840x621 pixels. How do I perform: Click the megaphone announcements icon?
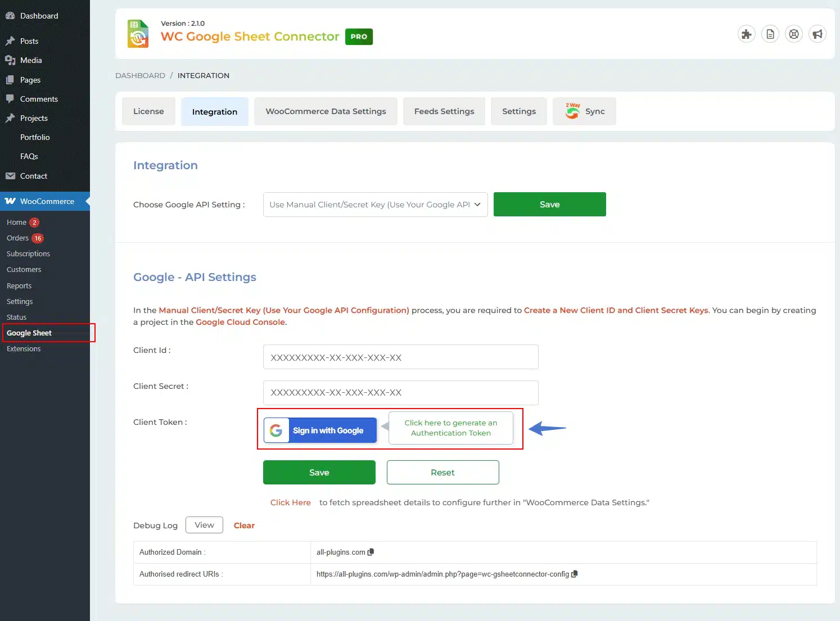pos(818,34)
